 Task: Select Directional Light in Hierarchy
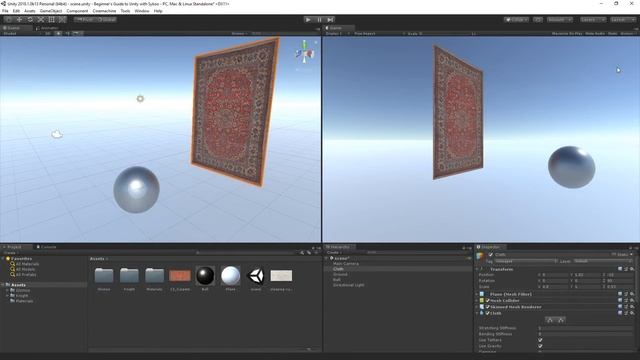[349, 285]
